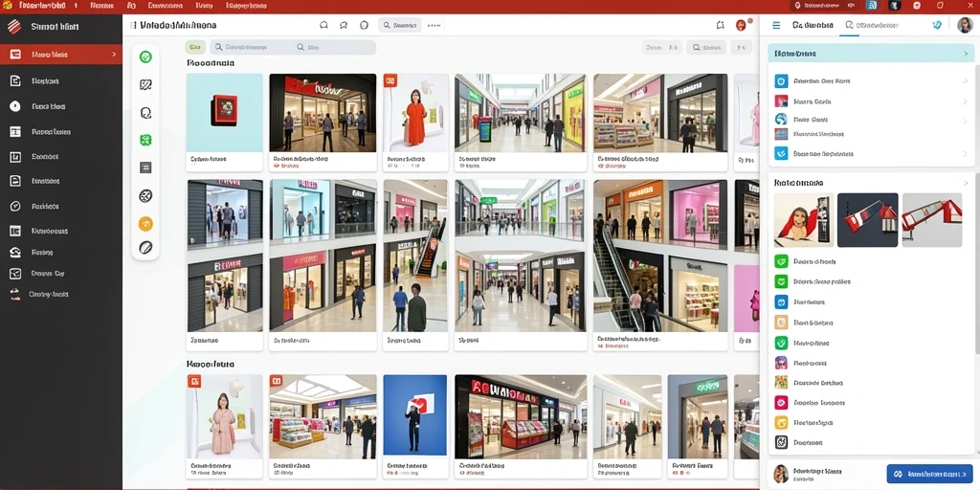Viewport: 980px width, 490px height.
Task: Expand the light-blue header section in right panel
Action: [x=871, y=54]
